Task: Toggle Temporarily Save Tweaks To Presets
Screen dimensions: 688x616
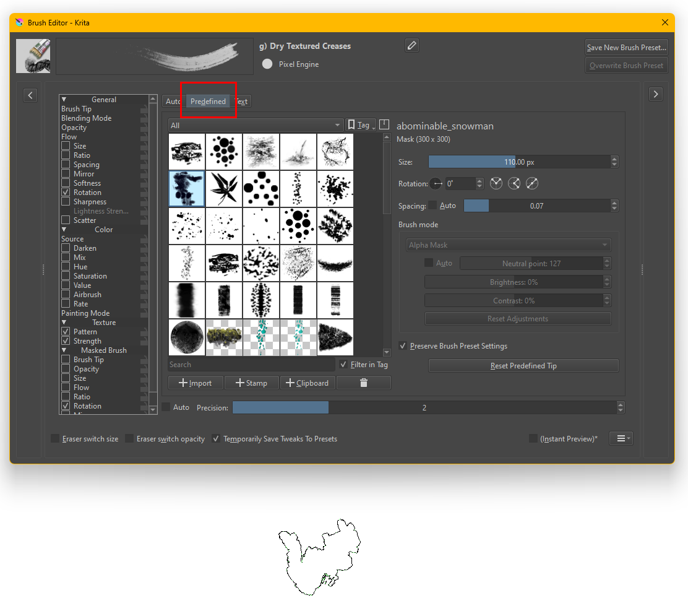Action: tap(216, 438)
